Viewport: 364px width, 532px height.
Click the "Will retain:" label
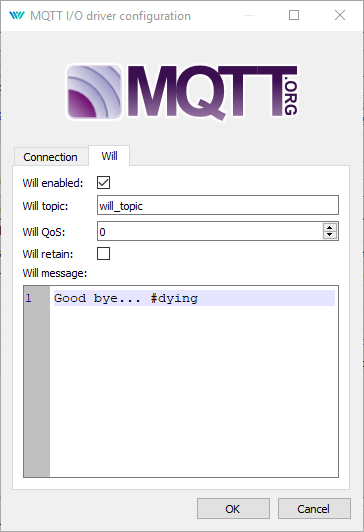click(x=48, y=254)
